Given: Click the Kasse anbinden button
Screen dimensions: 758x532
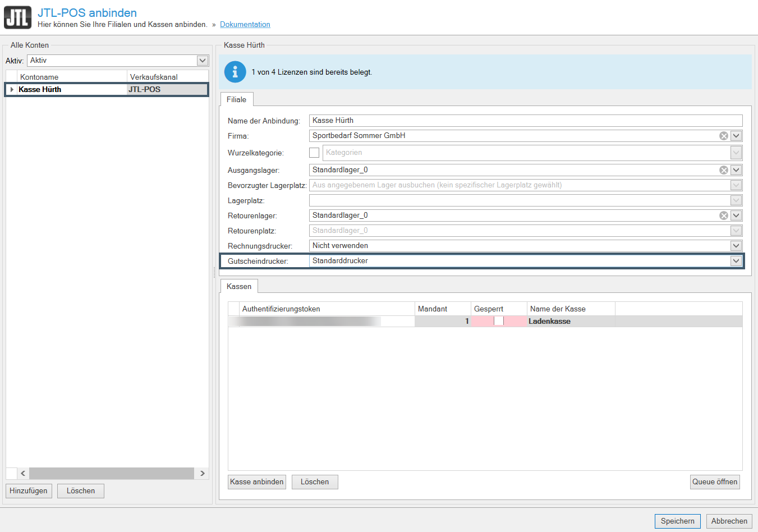Looking at the screenshot, I should pos(257,482).
